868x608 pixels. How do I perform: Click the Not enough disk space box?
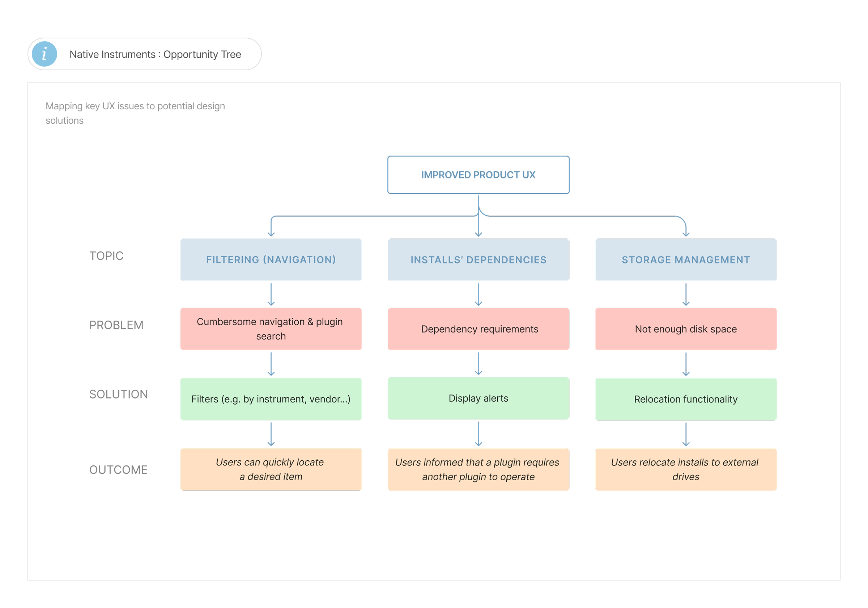686,329
